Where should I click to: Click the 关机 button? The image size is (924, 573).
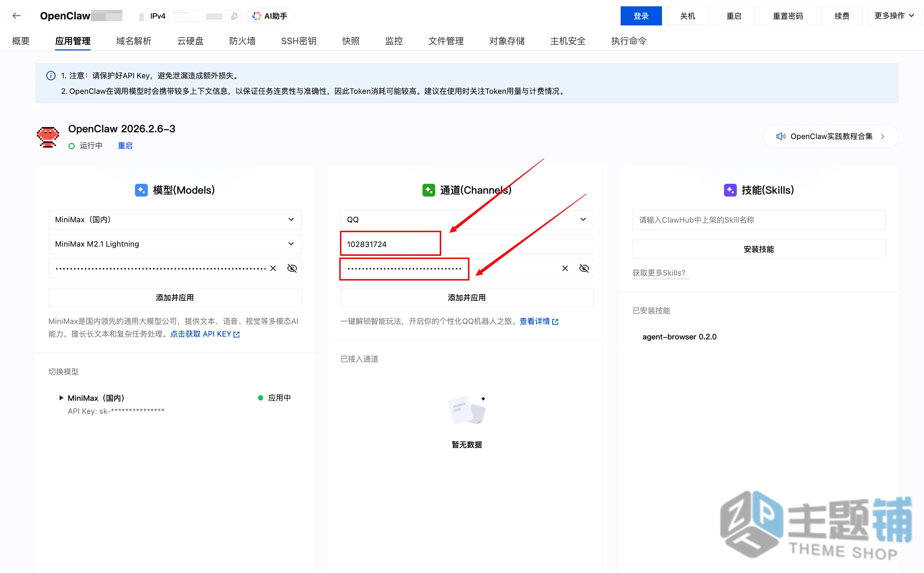point(687,16)
